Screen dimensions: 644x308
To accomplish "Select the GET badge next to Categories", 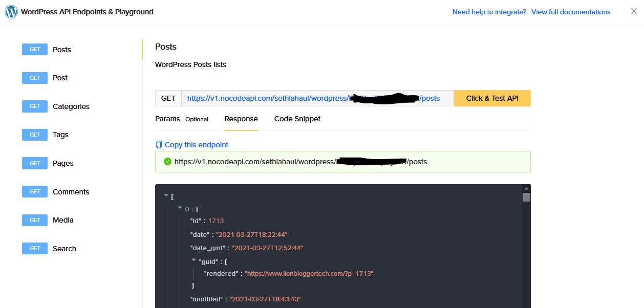I will [x=34, y=106].
